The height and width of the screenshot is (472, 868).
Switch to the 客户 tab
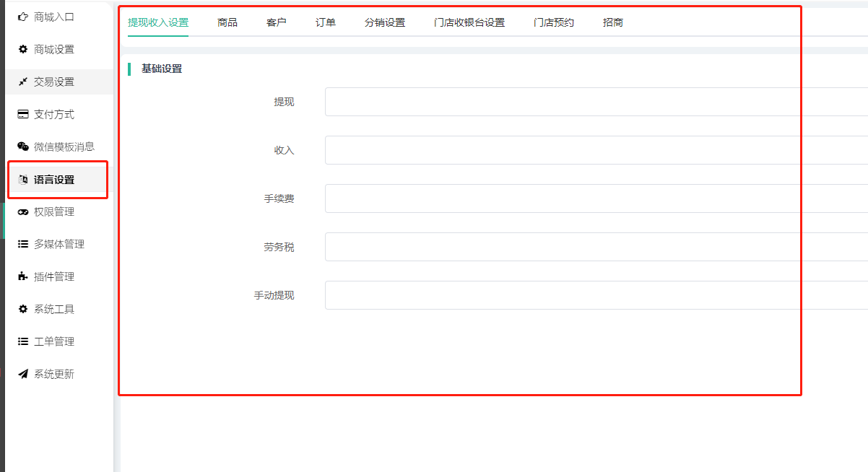point(277,22)
